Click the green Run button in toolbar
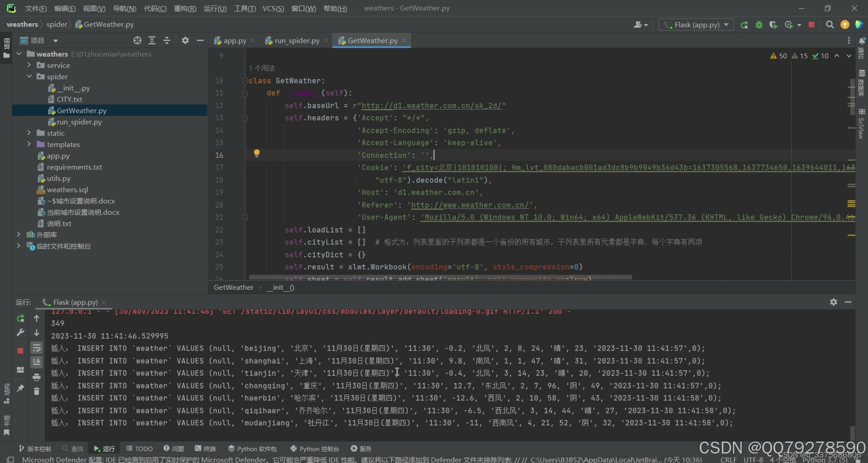This screenshot has height=463, width=868. pyautogui.click(x=744, y=25)
